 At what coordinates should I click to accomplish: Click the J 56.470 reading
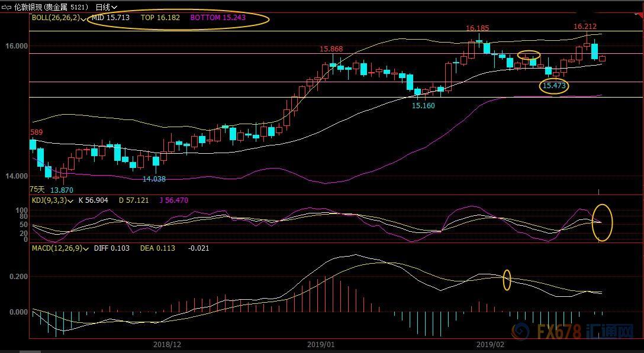pyautogui.click(x=174, y=200)
